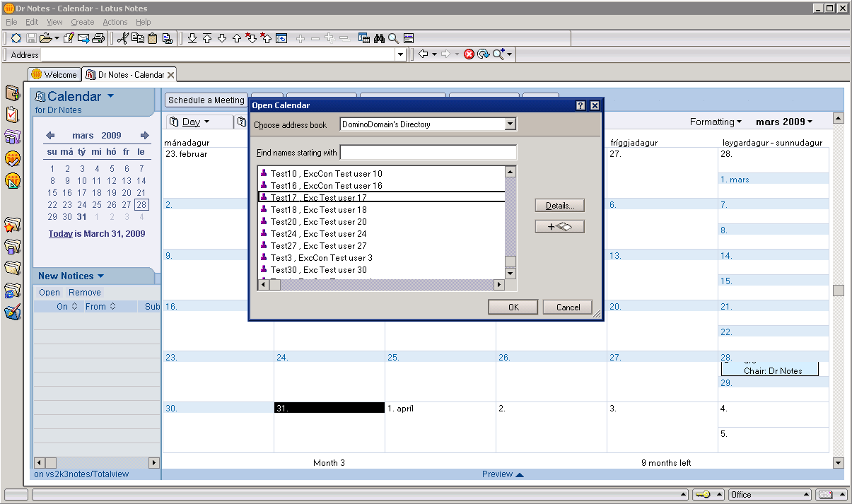Select day 28 in the mini calendar
The height and width of the screenshot is (504, 852).
pyautogui.click(x=141, y=205)
